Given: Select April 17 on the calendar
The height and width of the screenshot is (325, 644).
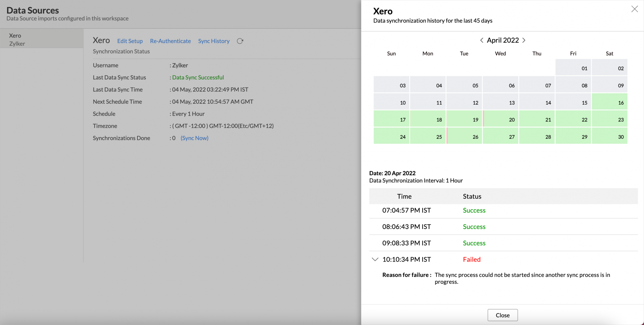Looking at the screenshot, I should pos(392,119).
